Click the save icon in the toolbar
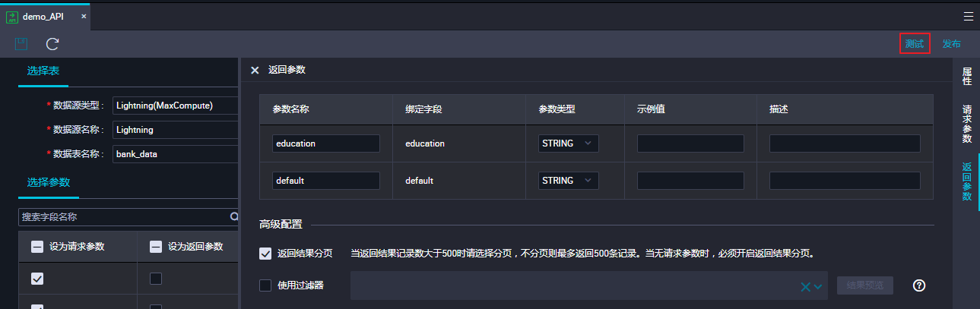The image size is (980, 309). (21, 44)
